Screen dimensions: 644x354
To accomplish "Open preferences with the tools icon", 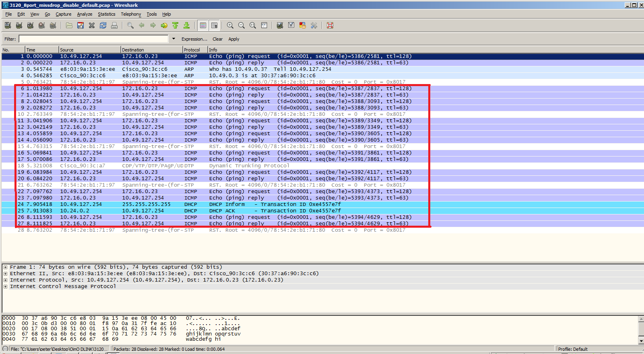I will point(314,25).
